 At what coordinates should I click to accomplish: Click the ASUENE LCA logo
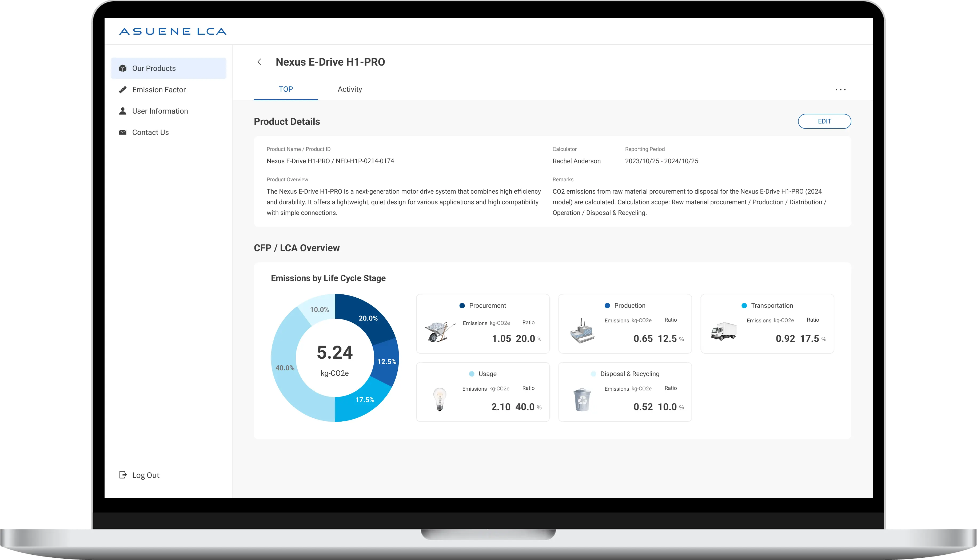pyautogui.click(x=173, y=31)
